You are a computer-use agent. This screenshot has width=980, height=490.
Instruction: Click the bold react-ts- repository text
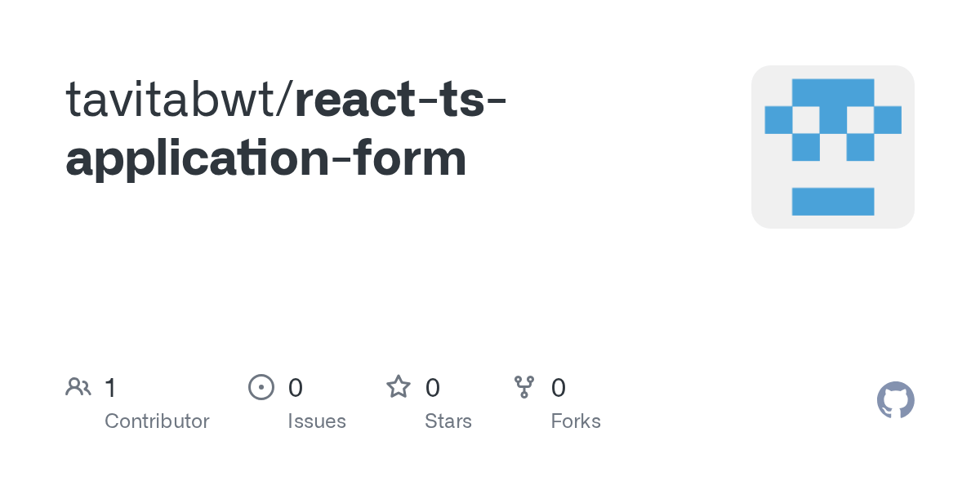point(400,100)
